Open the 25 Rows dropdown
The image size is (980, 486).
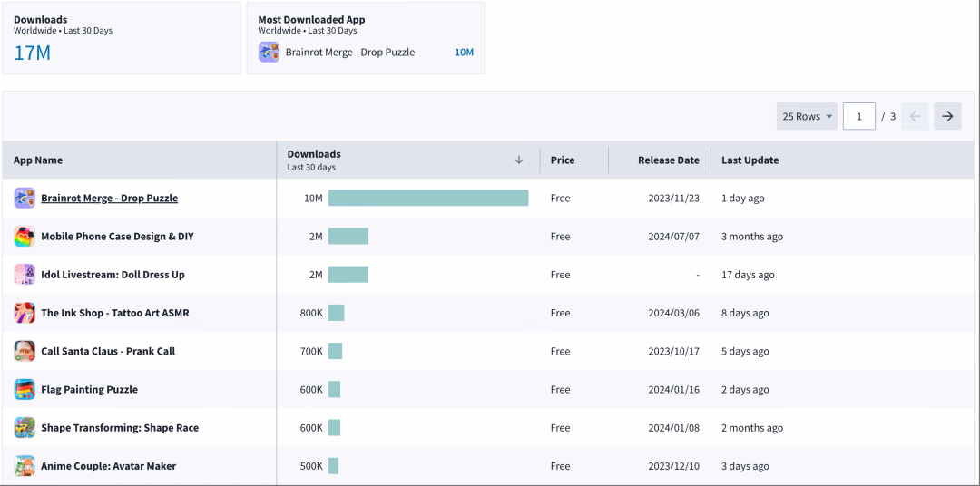click(807, 116)
